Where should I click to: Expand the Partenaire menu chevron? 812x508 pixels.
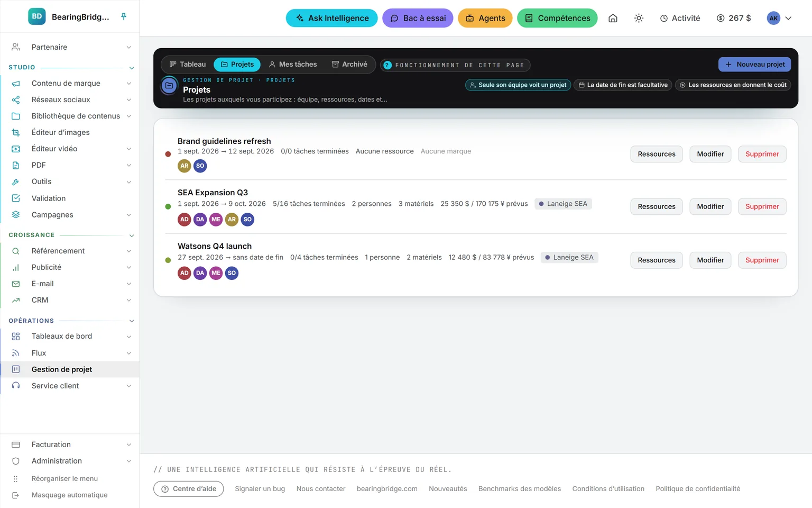(129, 47)
